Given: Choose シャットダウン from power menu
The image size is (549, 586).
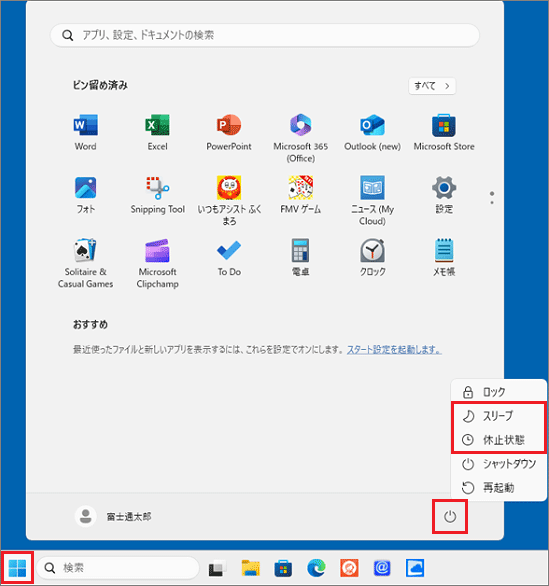Looking at the screenshot, I should (x=499, y=464).
